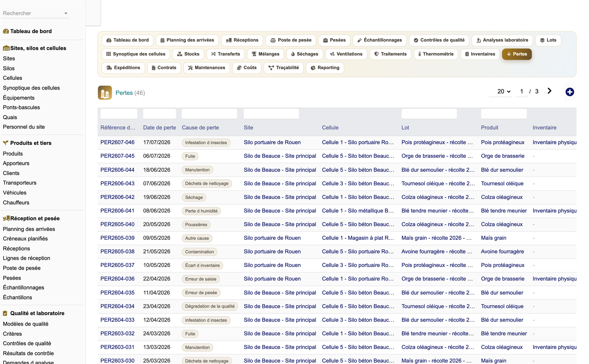
Task: Open Cellule 6 - Silo béton Beauce link
Action: [358, 306]
